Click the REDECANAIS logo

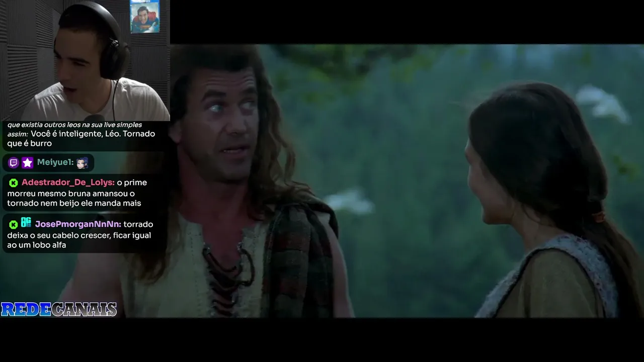coord(59,309)
